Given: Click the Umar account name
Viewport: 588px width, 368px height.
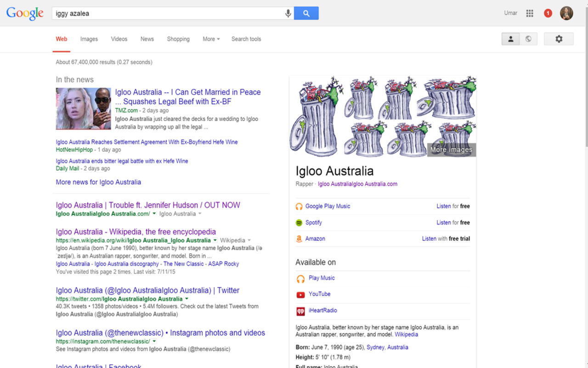Looking at the screenshot, I should pyautogui.click(x=510, y=13).
